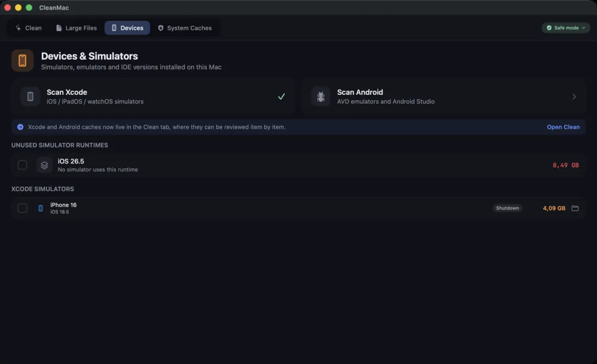This screenshot has height=364, width=597.
Task: Click the green shield icon in Safe mode
Action: click(549, 28)
